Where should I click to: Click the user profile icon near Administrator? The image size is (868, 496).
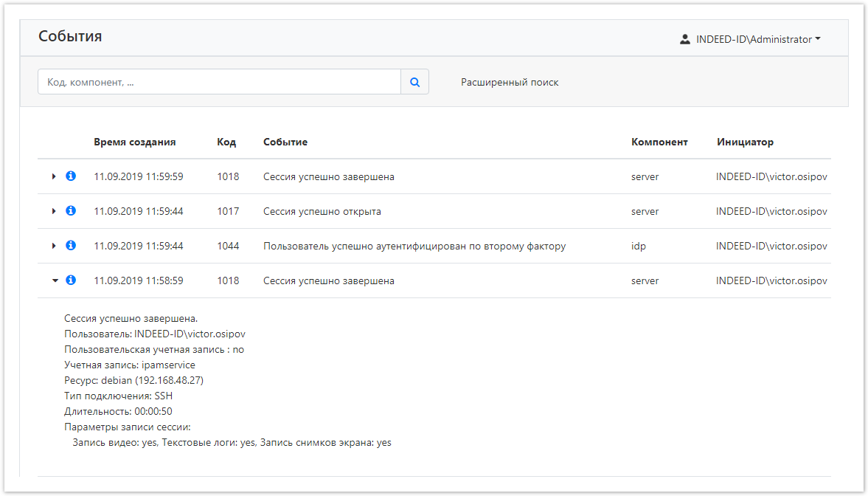[684, 40]
